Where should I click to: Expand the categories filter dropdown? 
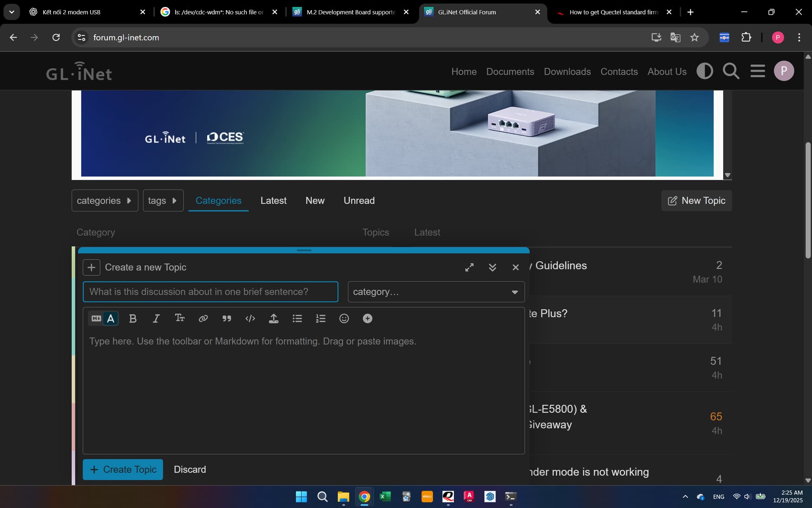[x=104, y=201]
